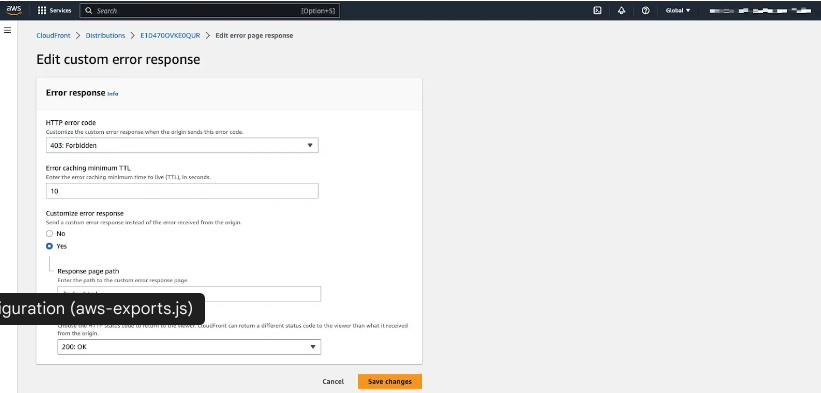Screen dimensions: 821x393
Task: Open the Global region selector
Action: tap(678, 10)
